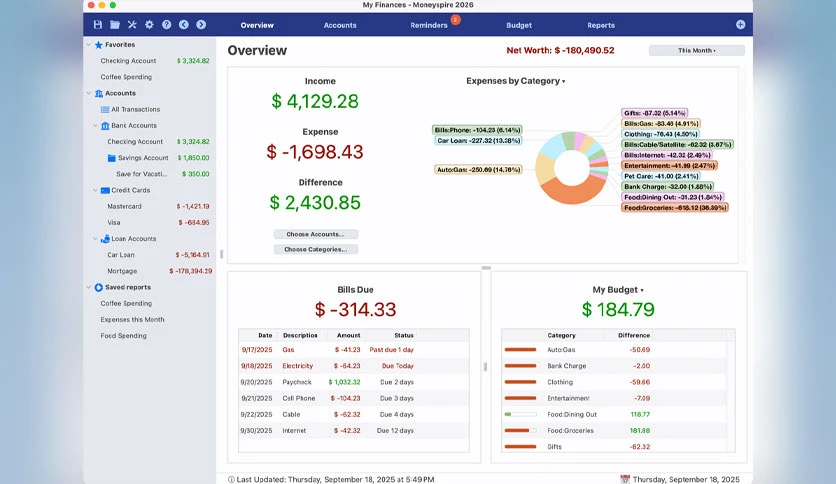Select the Internet 9/30/2025 bill row
The width and height of the screenshot is (836, 484).
(x=353, y=431)
